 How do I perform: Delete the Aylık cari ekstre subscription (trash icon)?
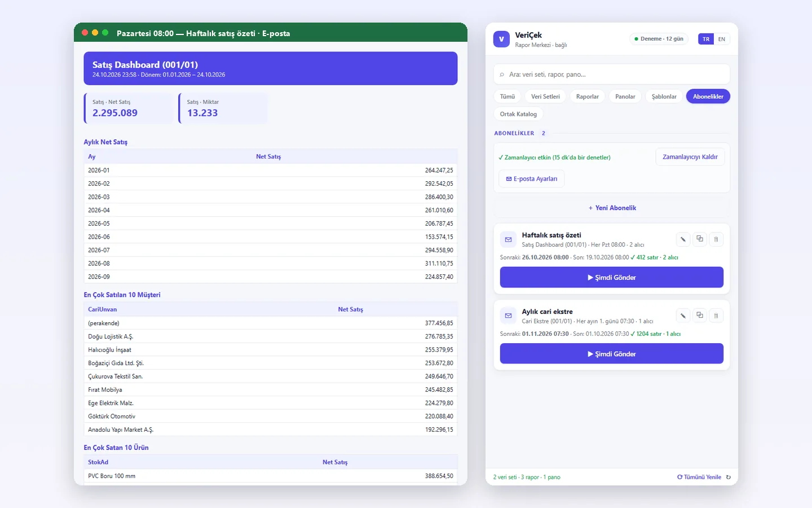(716, 316)
